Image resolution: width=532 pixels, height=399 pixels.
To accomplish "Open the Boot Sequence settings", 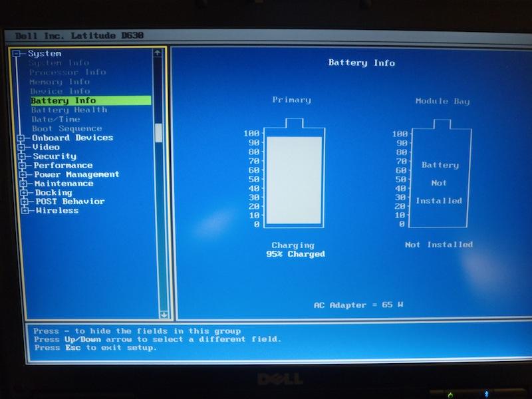I will [x=67, y=128].
